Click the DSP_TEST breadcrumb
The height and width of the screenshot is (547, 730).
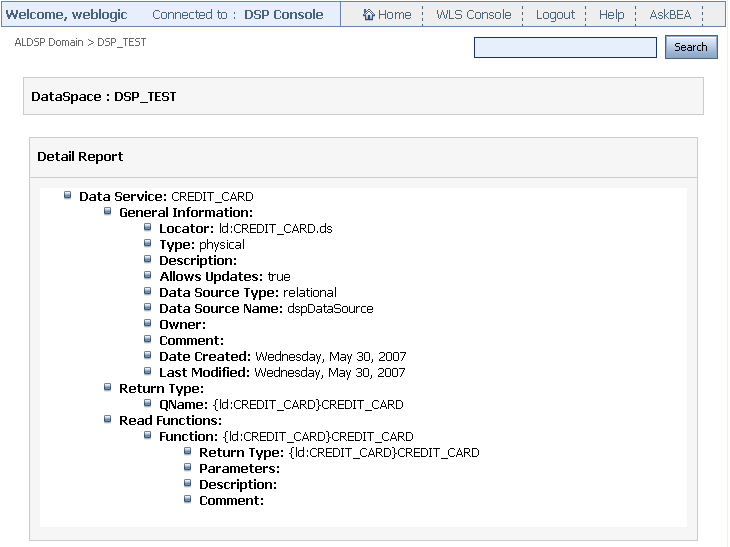pos(122,42)
